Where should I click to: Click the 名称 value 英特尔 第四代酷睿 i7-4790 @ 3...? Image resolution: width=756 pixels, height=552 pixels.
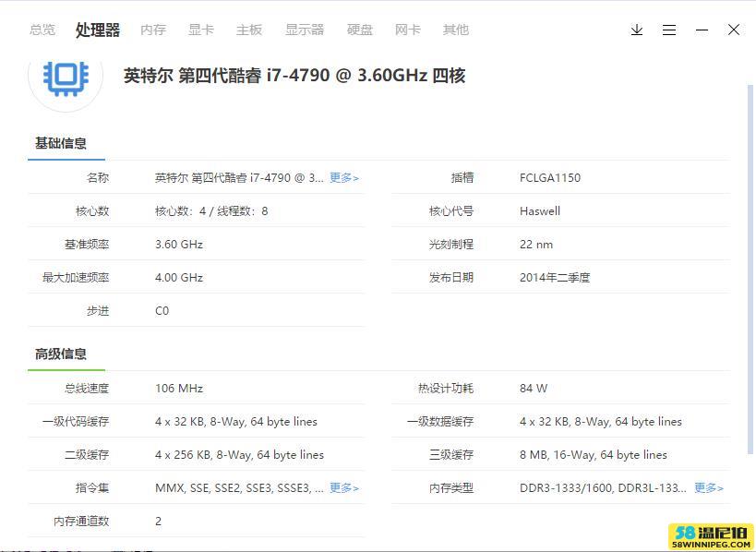click(240, 178)
